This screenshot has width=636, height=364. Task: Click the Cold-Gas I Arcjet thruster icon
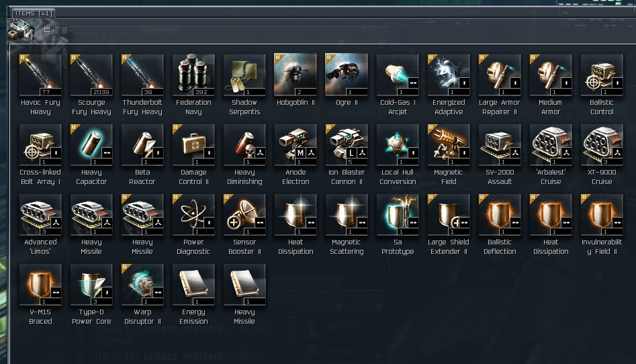tap(398, 75)
